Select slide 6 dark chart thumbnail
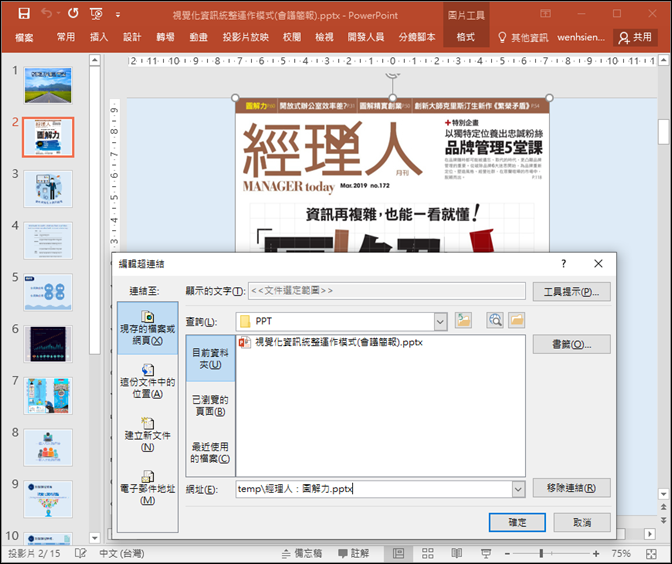The image size is (672, 564). pyautogui.click(x=48, y=344)
